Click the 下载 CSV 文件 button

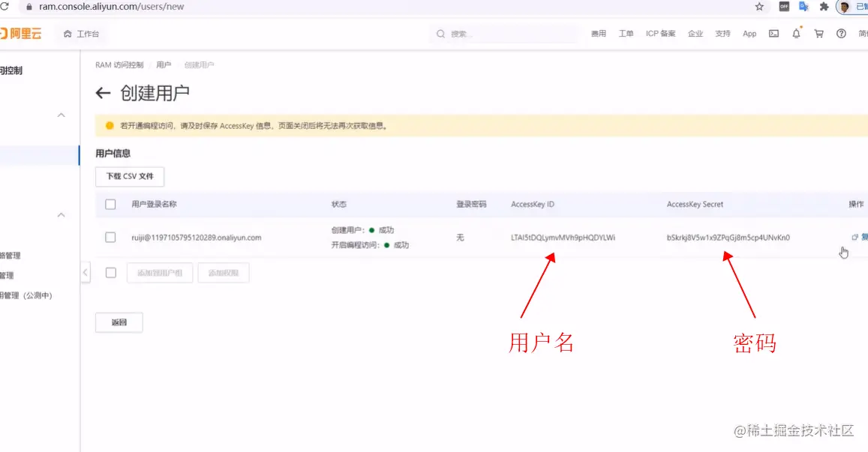[x=130, y=176]
